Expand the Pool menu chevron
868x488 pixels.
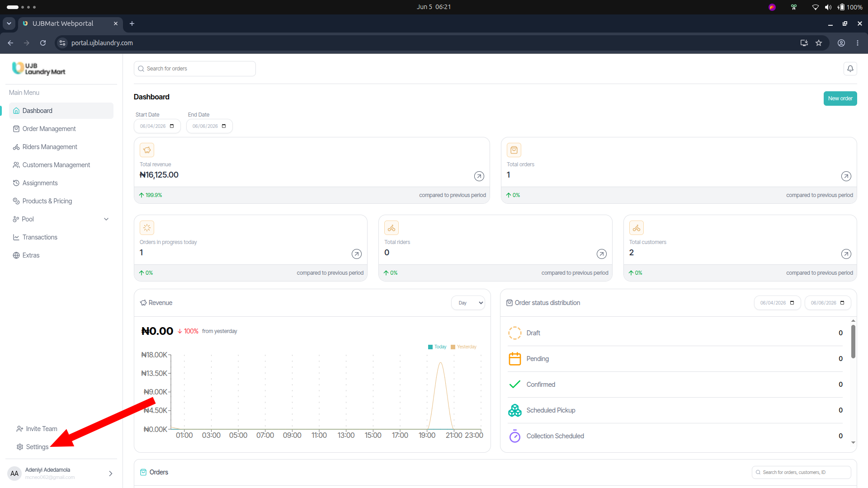(106, 219)
